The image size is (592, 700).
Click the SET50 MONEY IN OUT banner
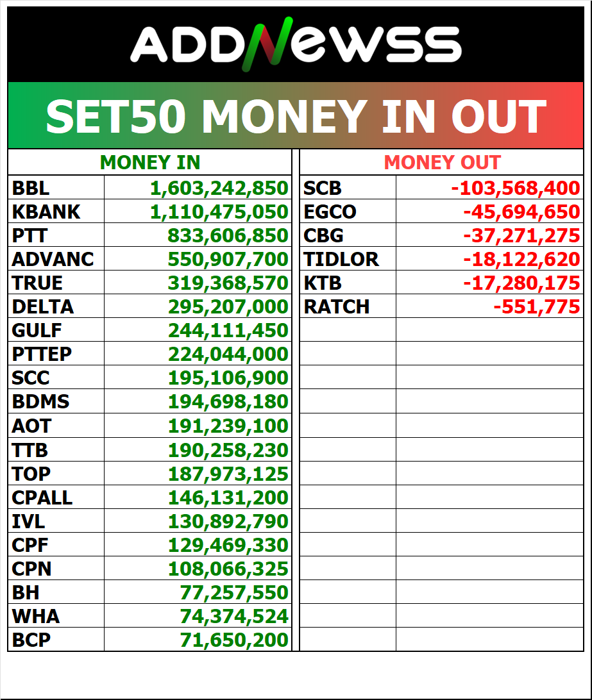tap(296, 116)
